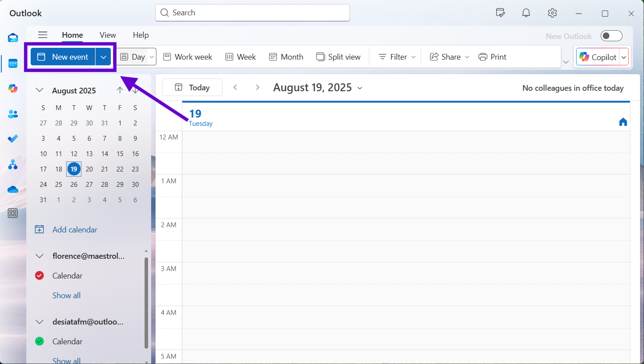Image resolution: width=644 pixels, height=364 pixels.
Task: Open the New event dropdown arrow
Action: 103,57
